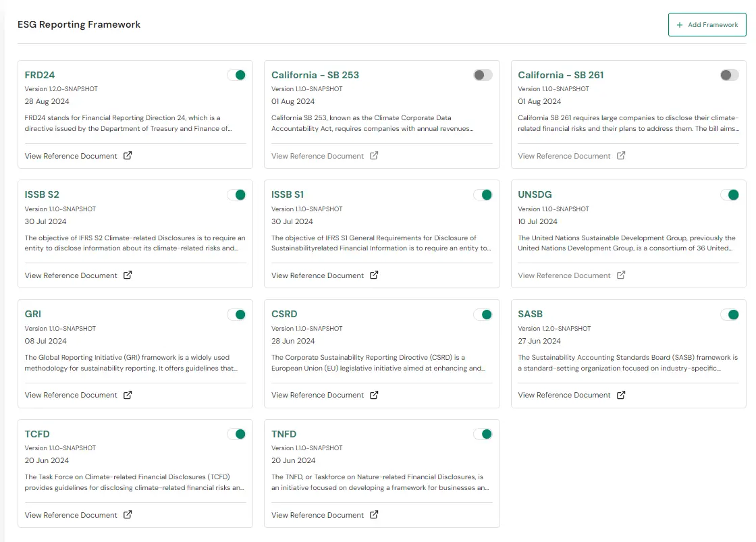
Task: View Reference Document text for ISSB S1
Action: tap(317, 275)
